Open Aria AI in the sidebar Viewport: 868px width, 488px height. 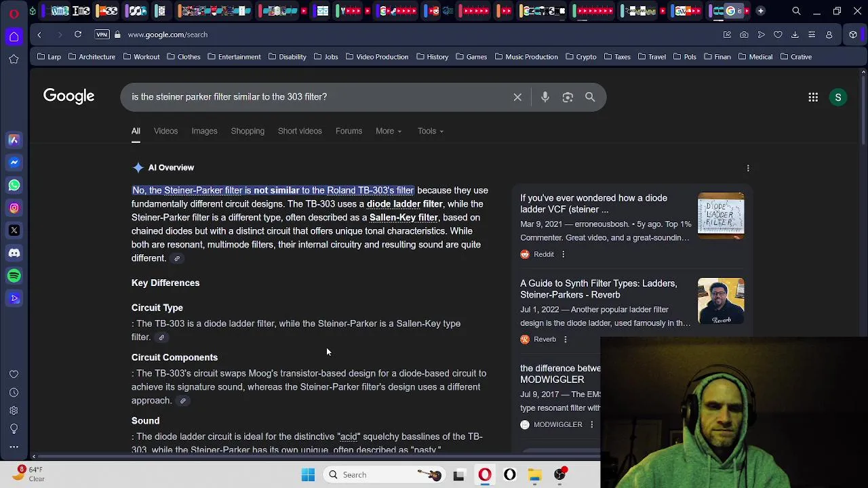[x=14, y=140]
